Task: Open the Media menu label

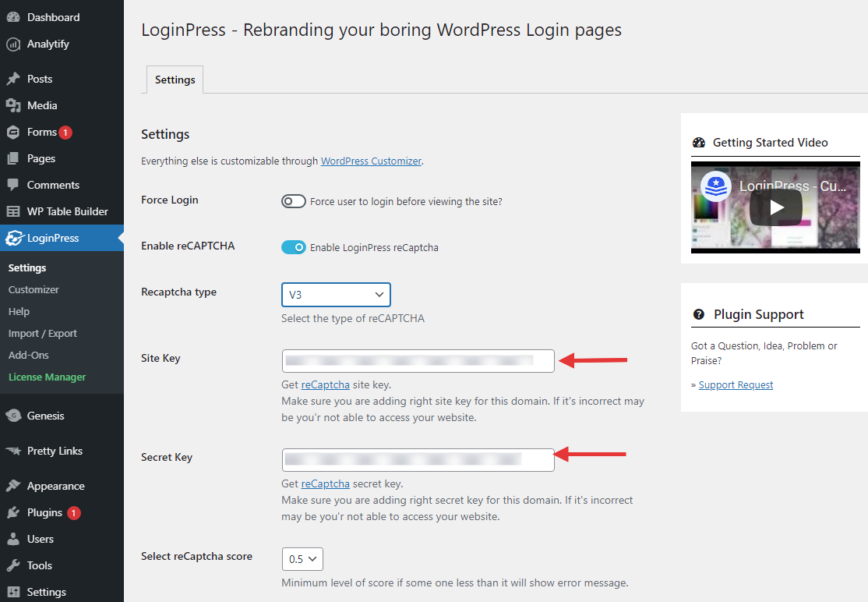Action: 42,105
